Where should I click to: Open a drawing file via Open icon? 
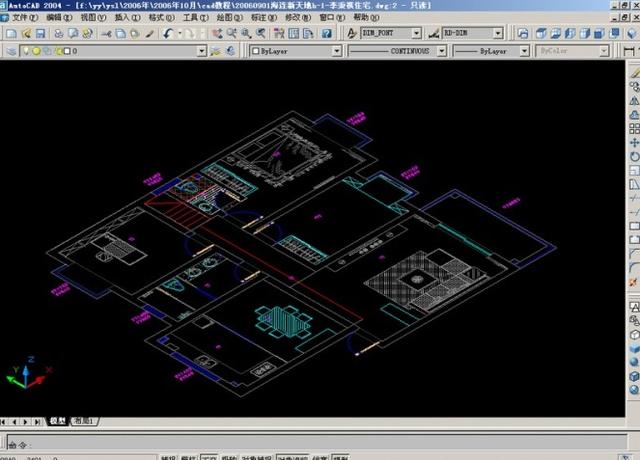27,33
